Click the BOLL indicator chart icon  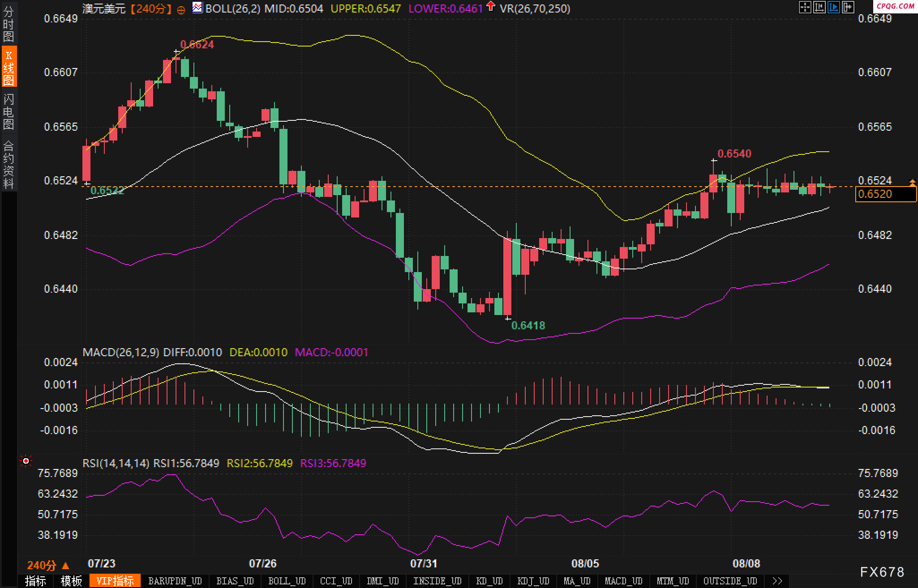tap(197, 7)
